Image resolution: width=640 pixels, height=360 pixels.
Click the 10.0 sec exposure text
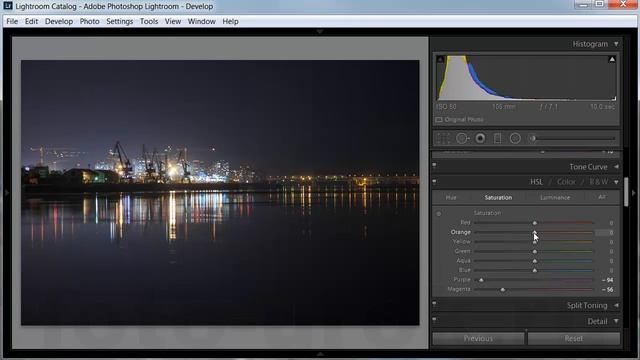coord(602,107)
